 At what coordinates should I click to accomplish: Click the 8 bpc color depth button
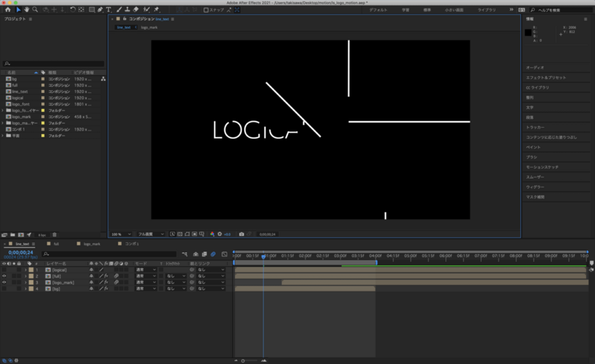42,235
